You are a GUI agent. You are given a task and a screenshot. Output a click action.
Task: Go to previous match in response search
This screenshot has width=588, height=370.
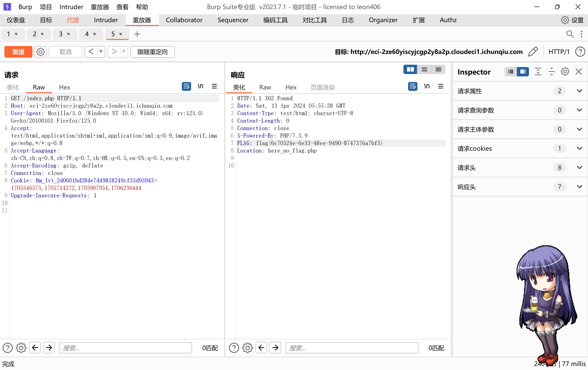click(261, 348)
